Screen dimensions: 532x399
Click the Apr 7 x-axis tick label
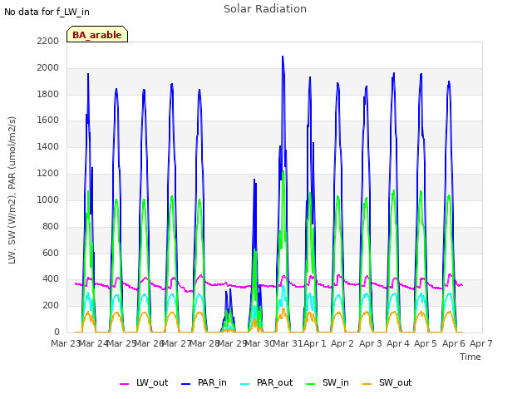click(x=480, y=343)
